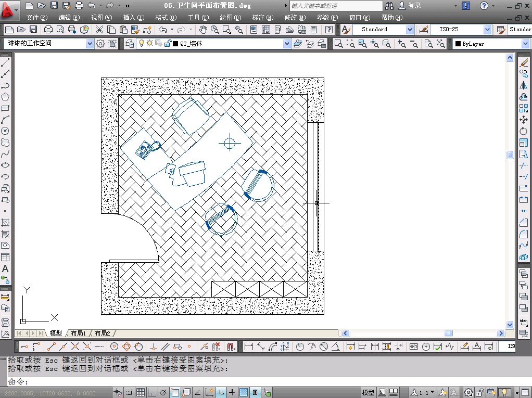This screenshot has height=398, width=532.
Task: Toggle Ortho mode in status bar
Action: coord(151,392)
